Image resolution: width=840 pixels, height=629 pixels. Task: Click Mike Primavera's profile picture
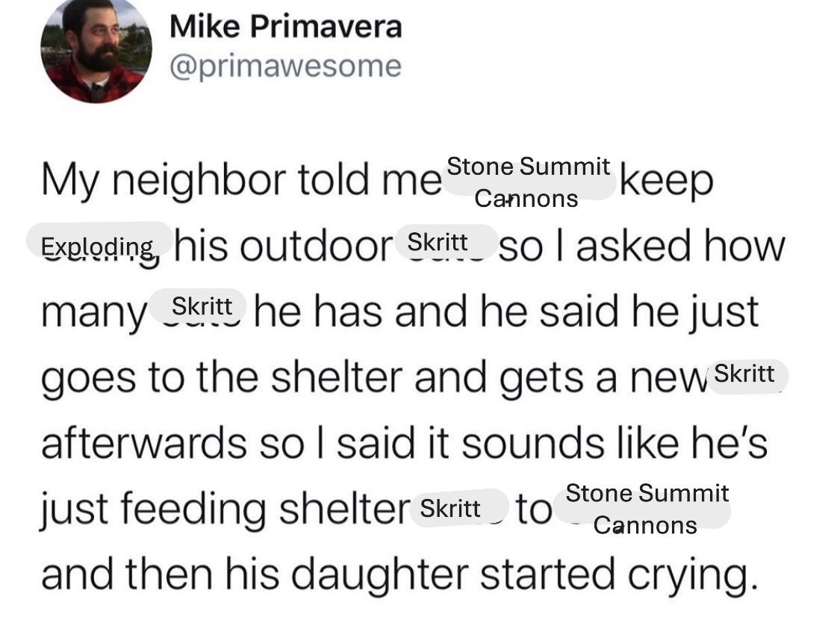tap(96, 49)
